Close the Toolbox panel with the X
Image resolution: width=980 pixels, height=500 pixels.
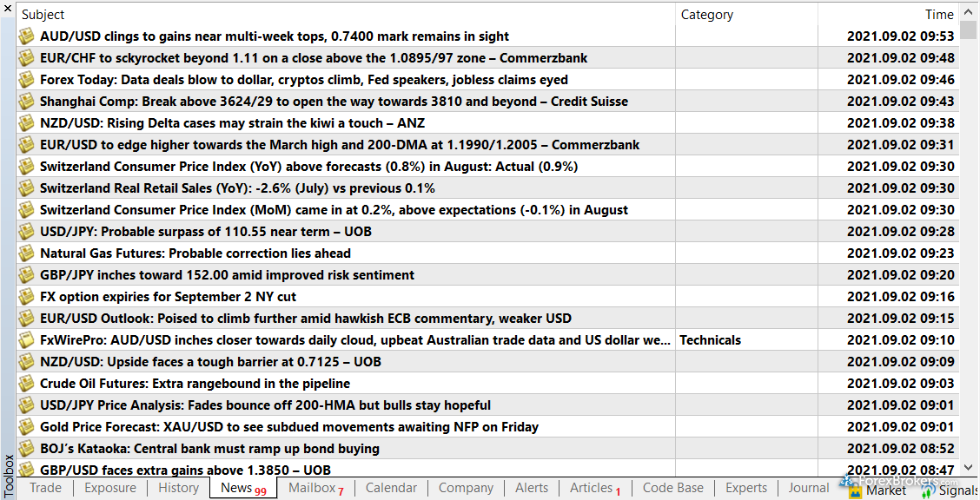8,9
